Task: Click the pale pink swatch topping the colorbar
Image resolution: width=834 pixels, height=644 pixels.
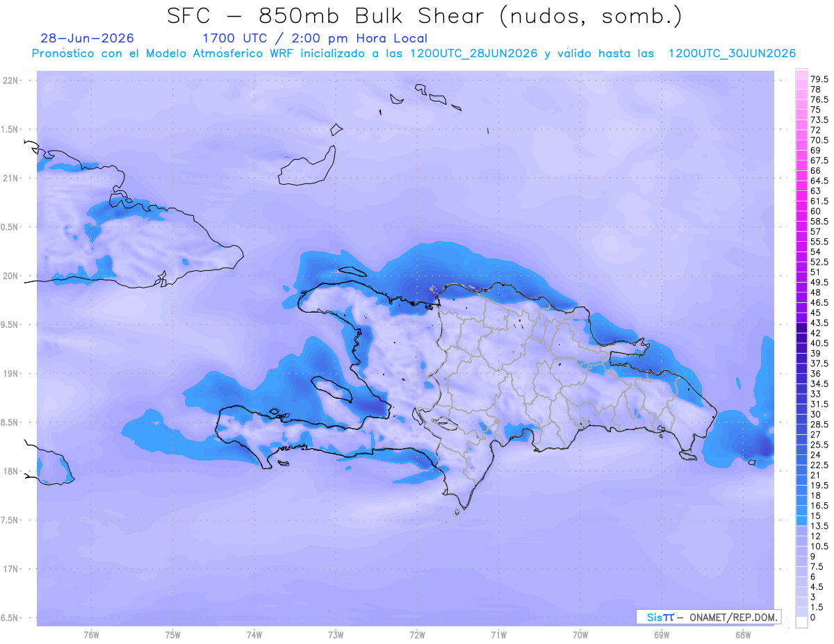Action: pyautogui.click(x=801, y=74)
